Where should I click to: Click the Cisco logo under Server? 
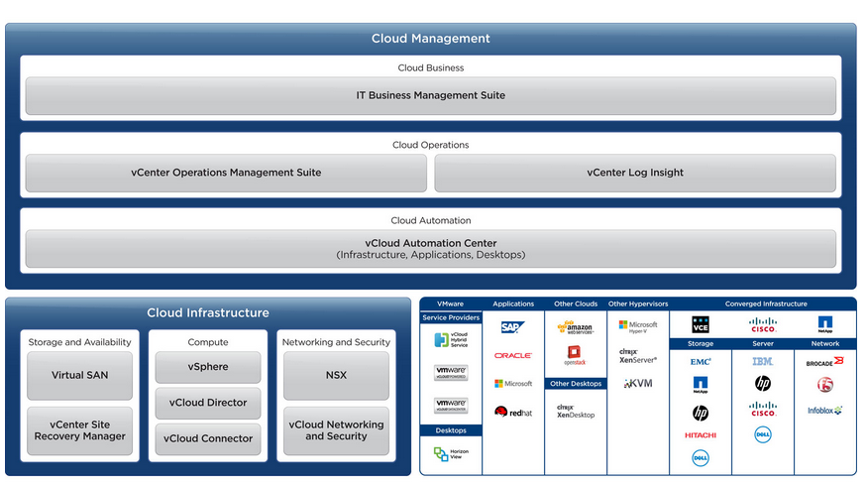click(x=763, y=409)
